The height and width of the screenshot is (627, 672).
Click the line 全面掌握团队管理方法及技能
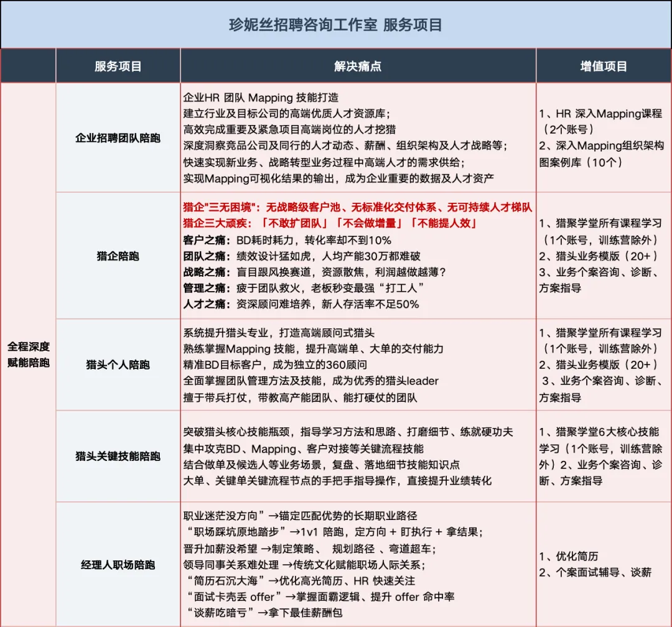(310, 381)
